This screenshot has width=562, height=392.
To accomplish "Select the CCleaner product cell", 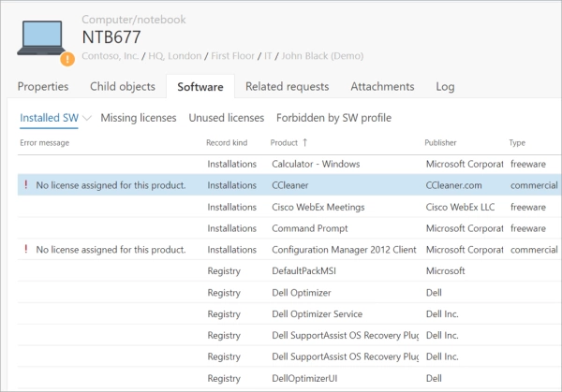I will tap(290, 185).
